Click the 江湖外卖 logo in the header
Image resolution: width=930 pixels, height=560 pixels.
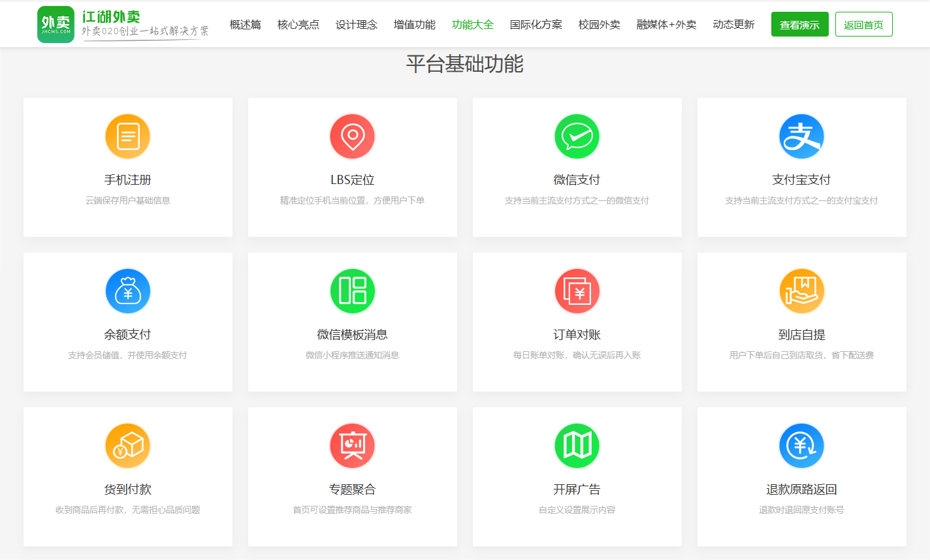tap(123, 24)
